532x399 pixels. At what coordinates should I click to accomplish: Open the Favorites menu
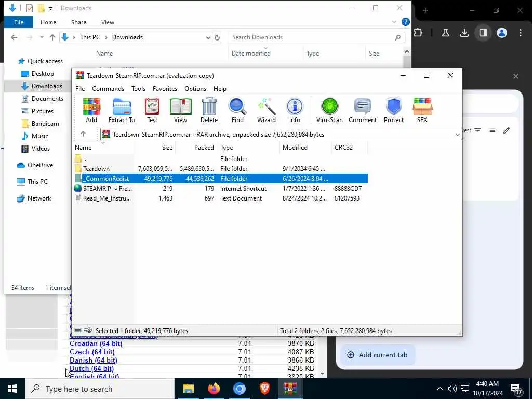click(x=165, y=89)
